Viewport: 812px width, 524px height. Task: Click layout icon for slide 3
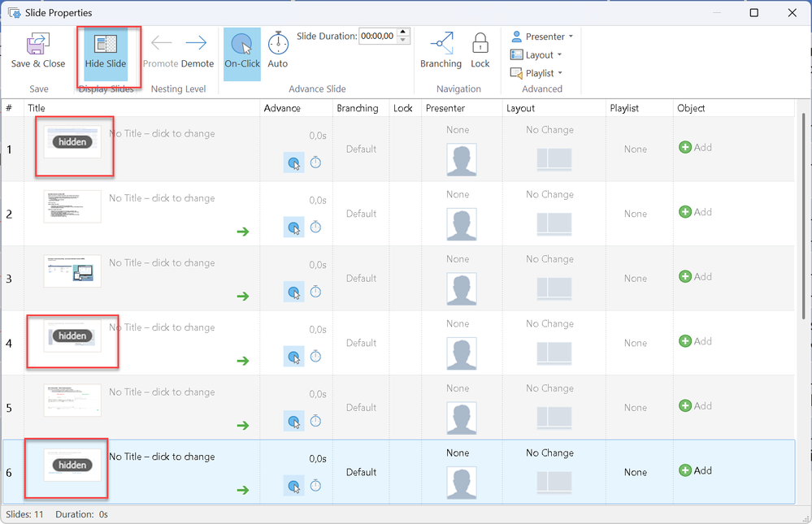554,288
